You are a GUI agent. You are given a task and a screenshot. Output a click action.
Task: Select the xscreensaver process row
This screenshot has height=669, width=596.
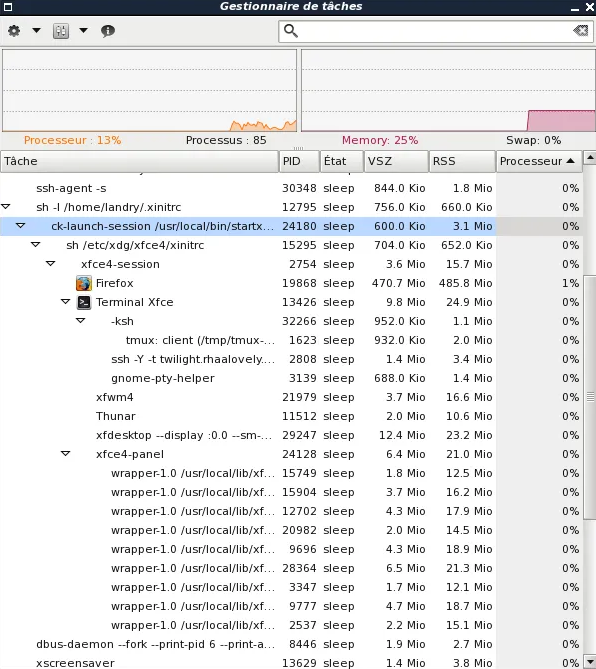click(290, 663)
